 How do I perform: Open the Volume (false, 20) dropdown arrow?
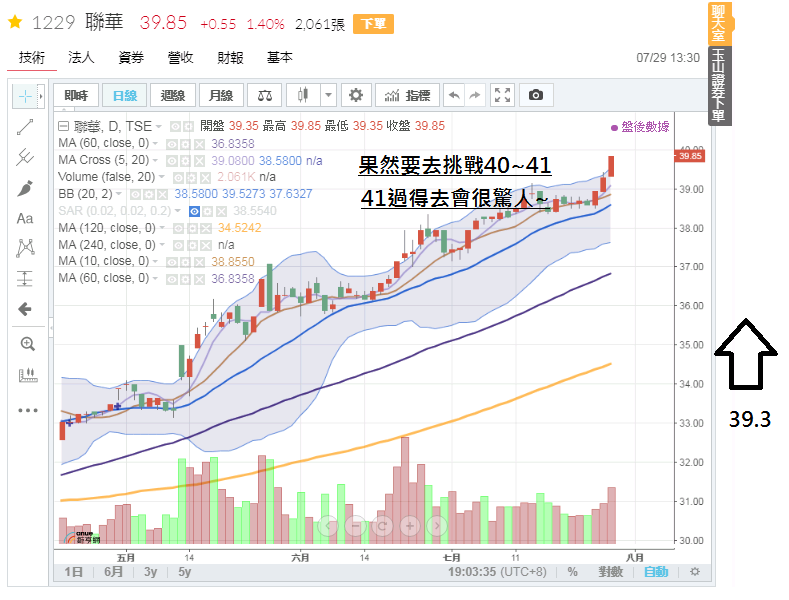(x=162, y=177)
